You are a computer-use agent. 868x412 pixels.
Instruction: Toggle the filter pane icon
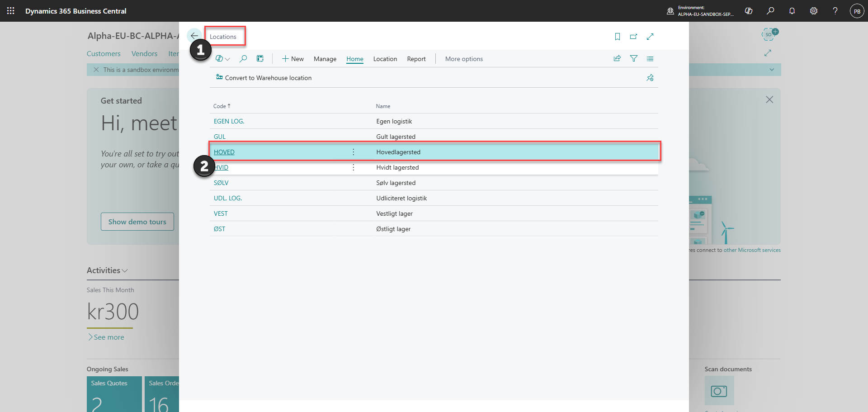click(633, 58)
